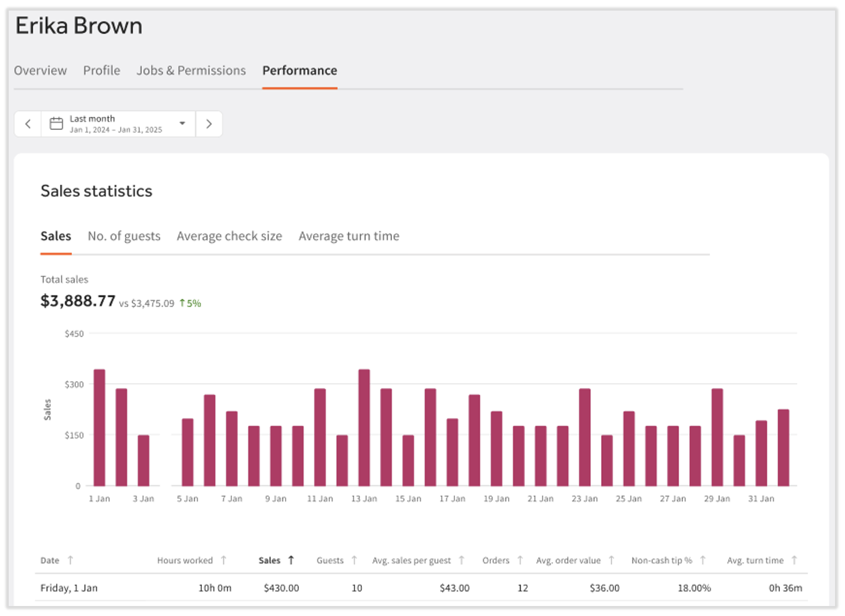
Task: Sort by Hours worked arrow
Action: [224, 560]
